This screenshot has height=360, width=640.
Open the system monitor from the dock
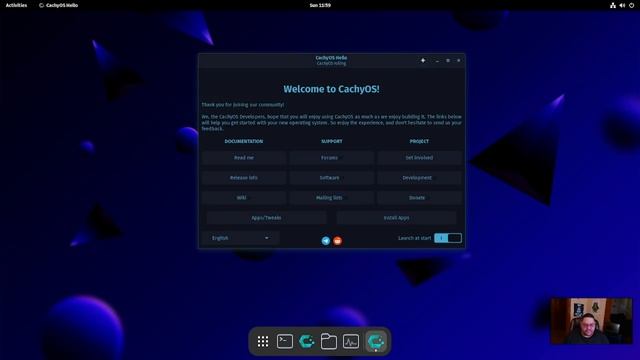point(351,341)
